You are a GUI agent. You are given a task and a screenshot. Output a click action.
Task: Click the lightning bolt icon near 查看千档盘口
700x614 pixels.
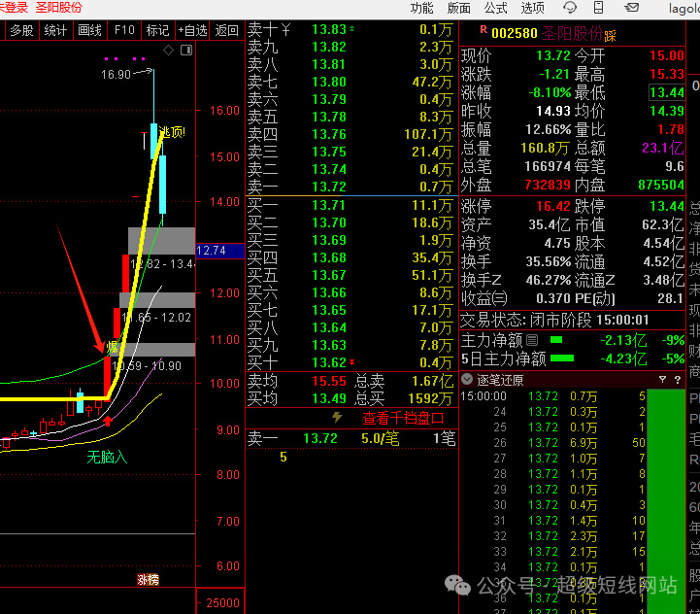[x=337, y=418]
